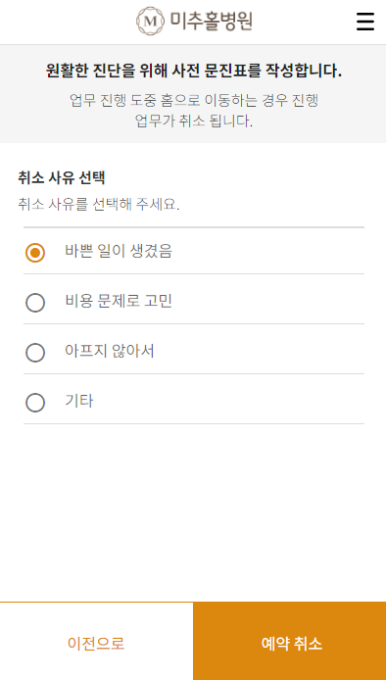Click the 취소 사유 선택 heading
Viewport: 386px width, 680px height.
pos(61,178)
